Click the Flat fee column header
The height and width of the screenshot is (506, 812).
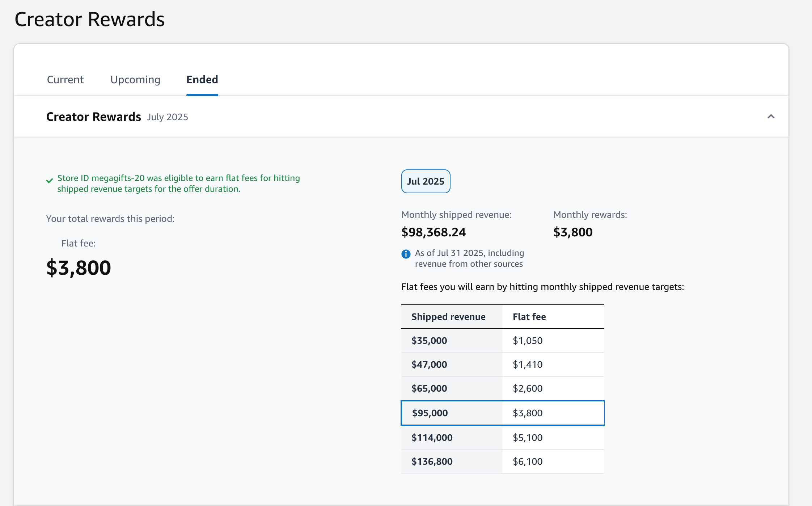click(x=529, y=317)
